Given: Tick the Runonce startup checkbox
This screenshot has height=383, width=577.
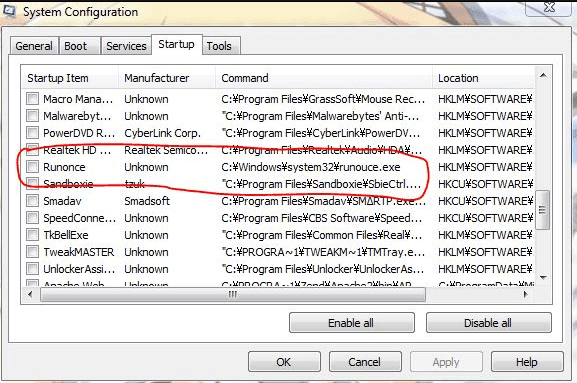Looking at the screenshot, I should coord(32,167).
